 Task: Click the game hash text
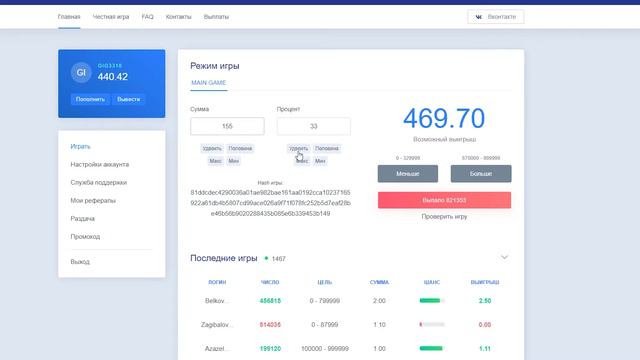pos(270,203)
